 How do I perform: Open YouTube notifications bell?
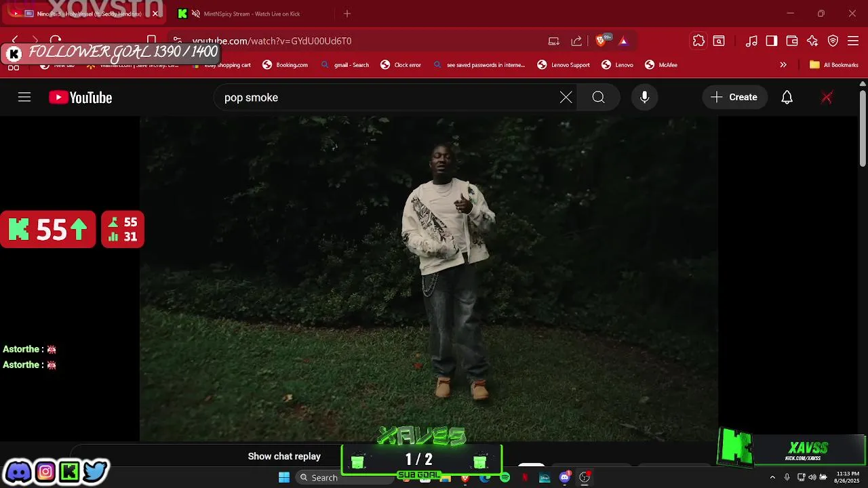tap(787, 98)
